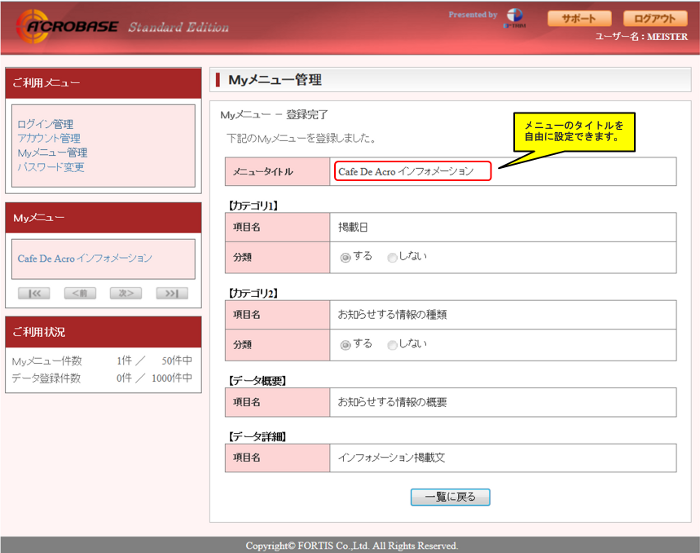
Task: Click the Presented by company logo
Action: [x=515, y=18]
